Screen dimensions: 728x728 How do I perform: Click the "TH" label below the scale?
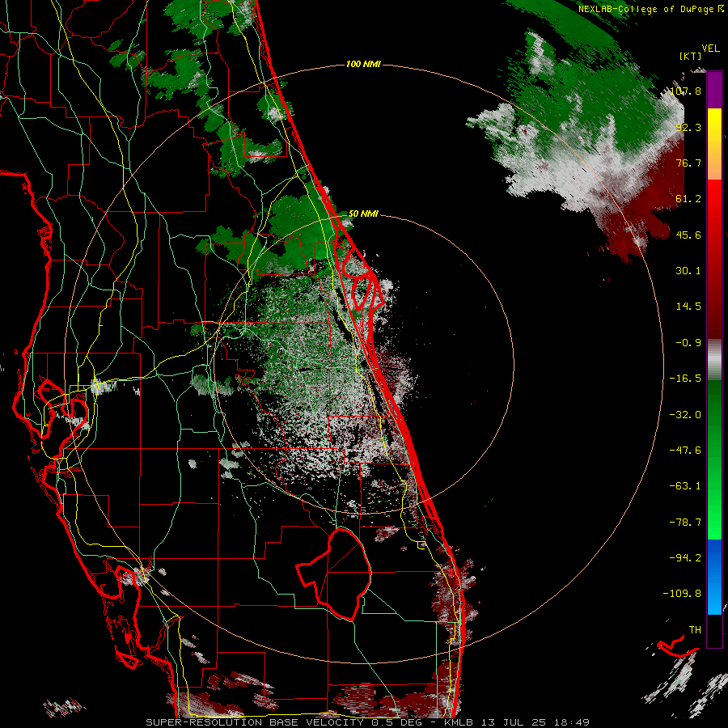pyautogui.click(x=695, y=630)
